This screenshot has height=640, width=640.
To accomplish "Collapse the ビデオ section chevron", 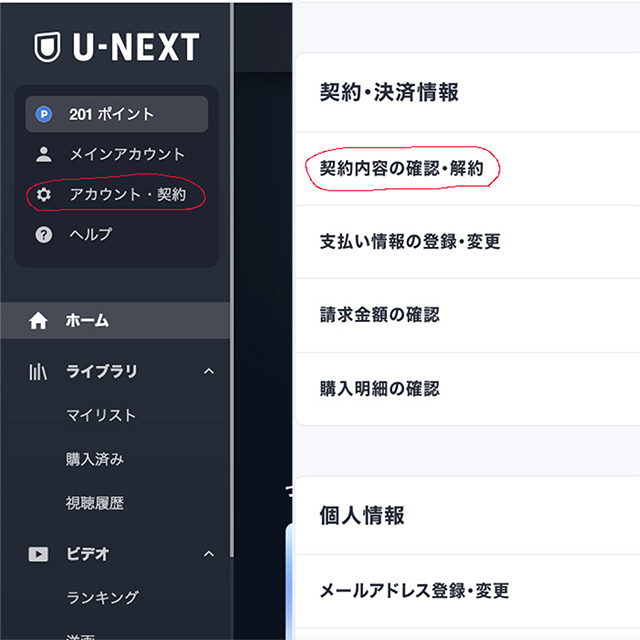I will [209, 554].
